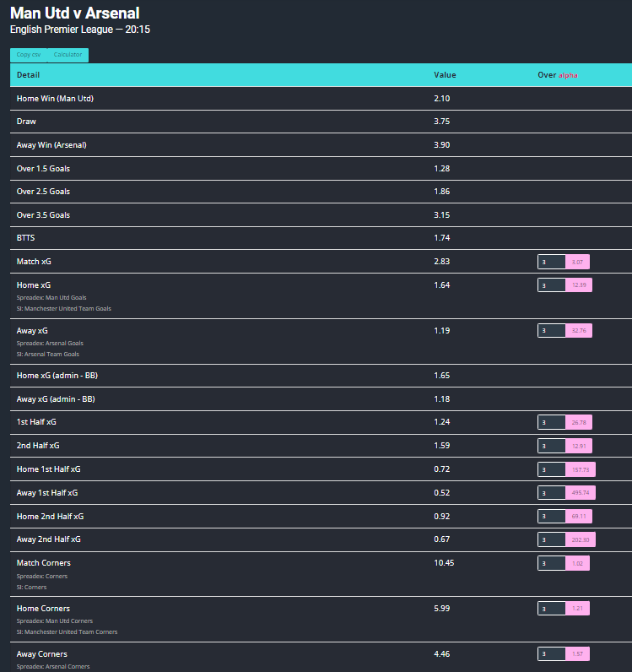This screenshot has height=672, width=632.
Task: Select the Home Win (Man Utd) row label
Action: [x=55, y=99]
